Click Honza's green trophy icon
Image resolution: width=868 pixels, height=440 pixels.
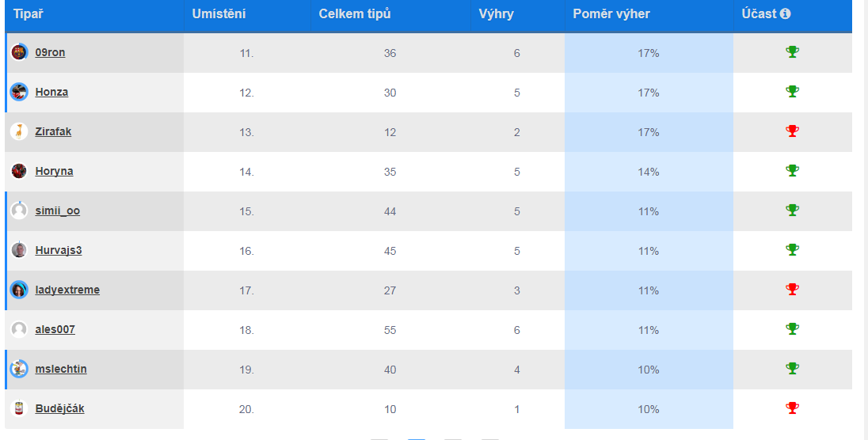point(792,92)
